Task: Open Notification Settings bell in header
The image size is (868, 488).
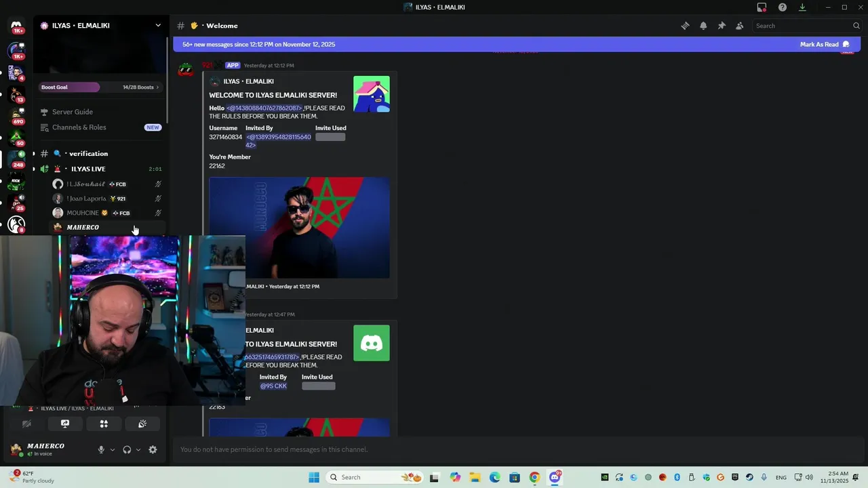Action: tap(703, 26)
